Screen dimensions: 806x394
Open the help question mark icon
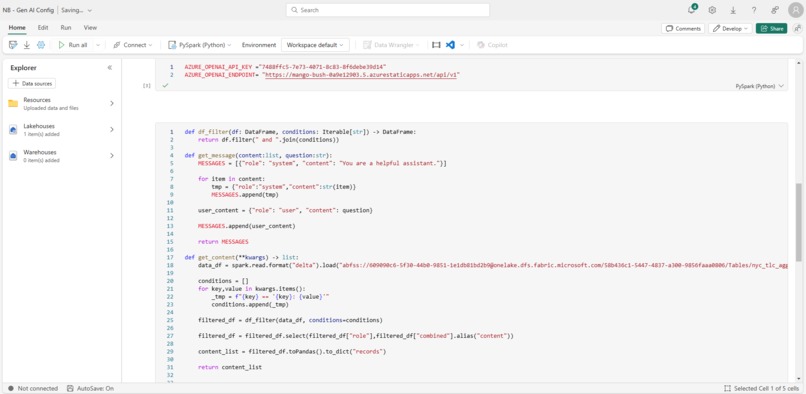coord(754,10)
